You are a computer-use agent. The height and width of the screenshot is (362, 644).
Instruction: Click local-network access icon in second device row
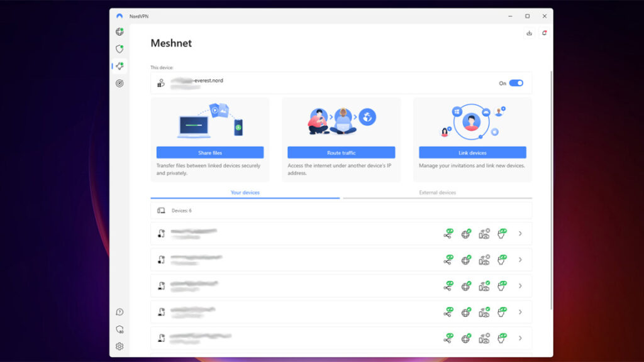484,260
